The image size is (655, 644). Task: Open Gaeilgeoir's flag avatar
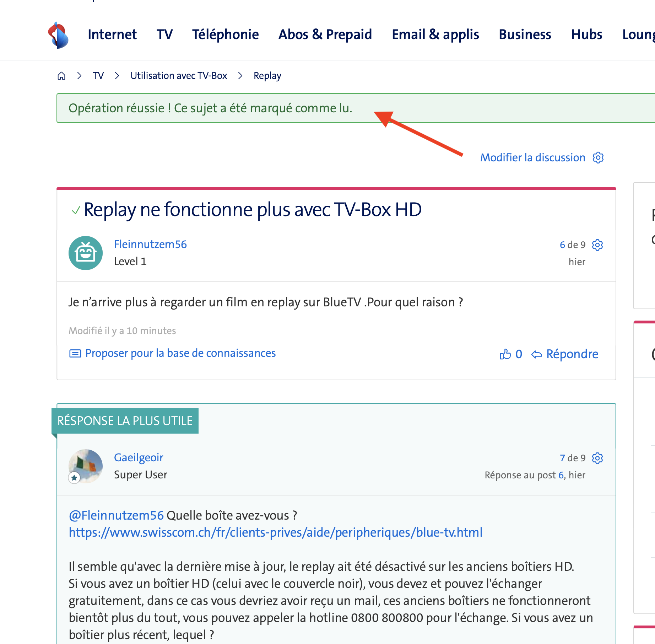(86, 466)
